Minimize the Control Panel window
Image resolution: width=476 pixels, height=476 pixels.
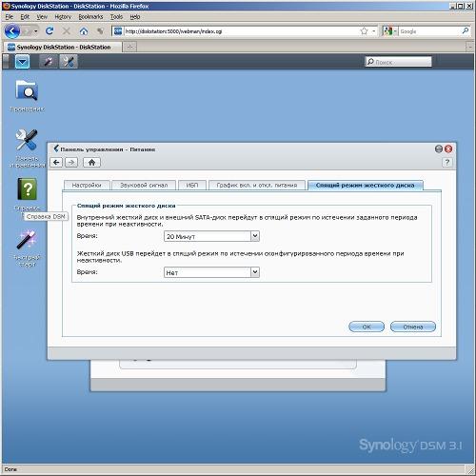click(439, 149)
